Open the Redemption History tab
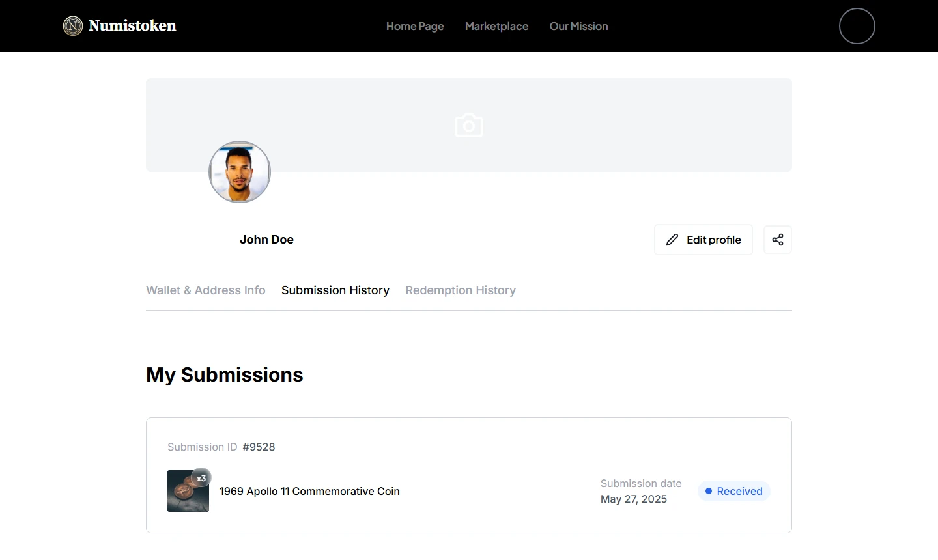The height and width of the screenshot is (560, 938). tap(461, 290)
